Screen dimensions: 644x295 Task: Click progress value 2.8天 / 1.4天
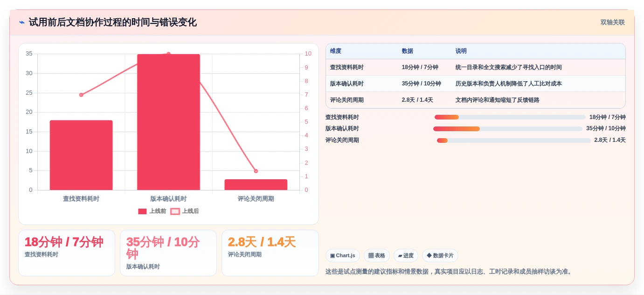(610, 140)
